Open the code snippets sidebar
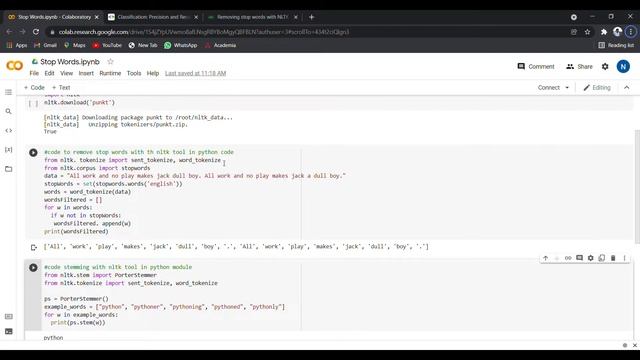The image size is (640, 360). tap(9, 131)
